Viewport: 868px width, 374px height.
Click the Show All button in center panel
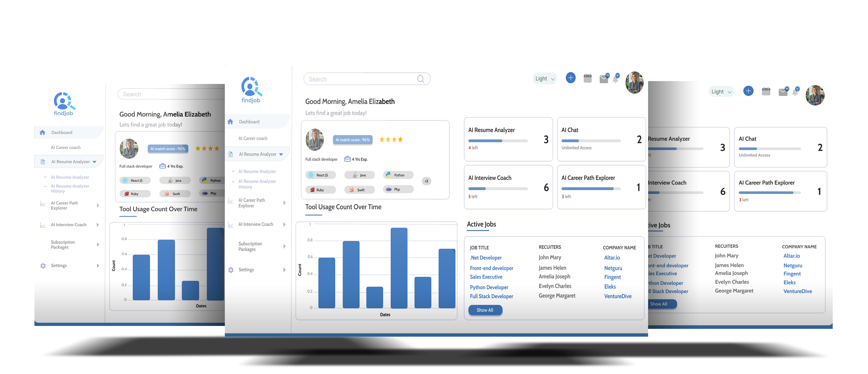click(x=485, y=310)
